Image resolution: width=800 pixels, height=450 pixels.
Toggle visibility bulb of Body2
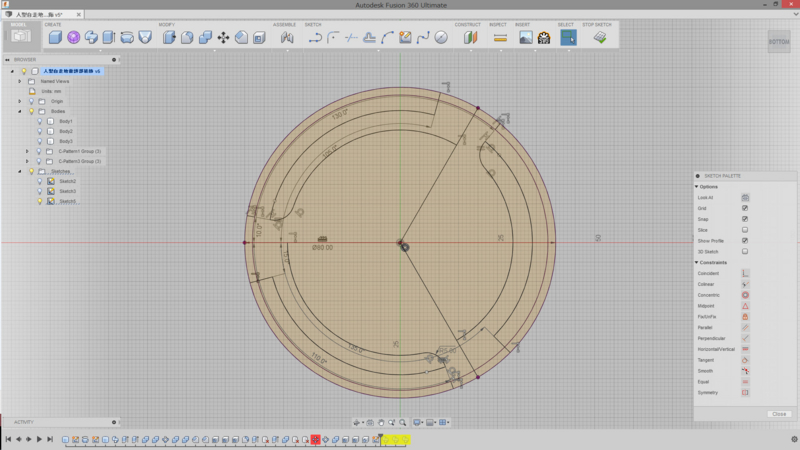tap(40, 131)
